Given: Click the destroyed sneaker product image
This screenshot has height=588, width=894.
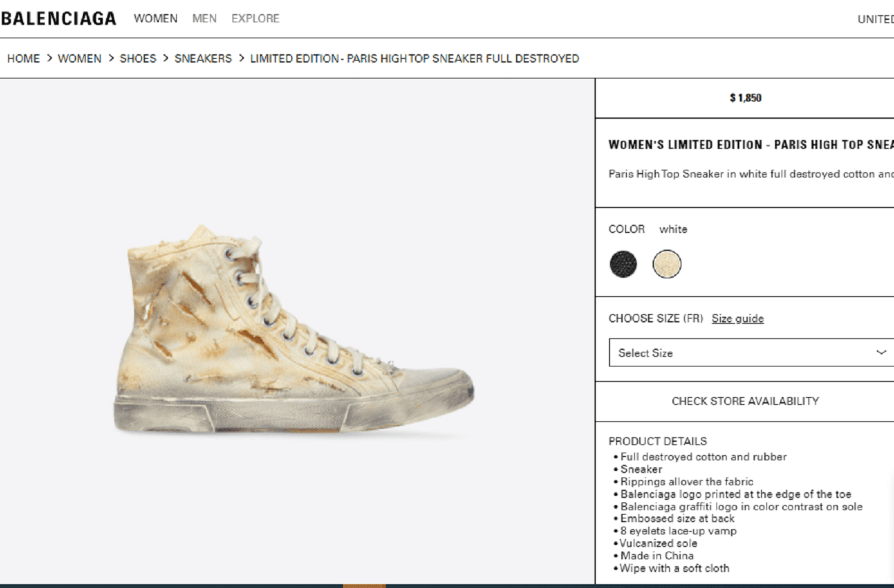Looking at the screenshot, I should pyautogui.click(x=294, y=329).
